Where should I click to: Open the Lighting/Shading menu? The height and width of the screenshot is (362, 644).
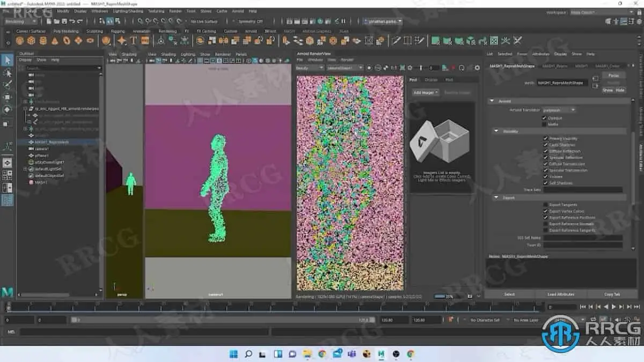pyautogui.click(x=127, y=11)
